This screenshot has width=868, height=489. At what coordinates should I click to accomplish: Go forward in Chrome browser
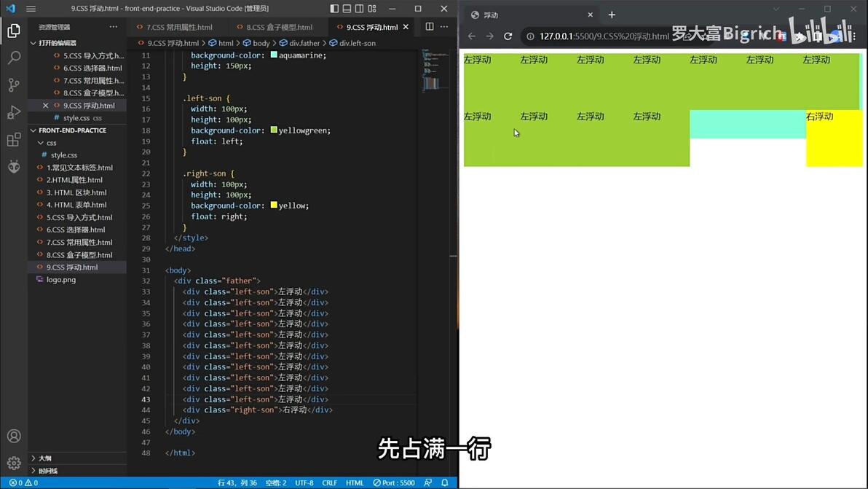coord(490,36)
